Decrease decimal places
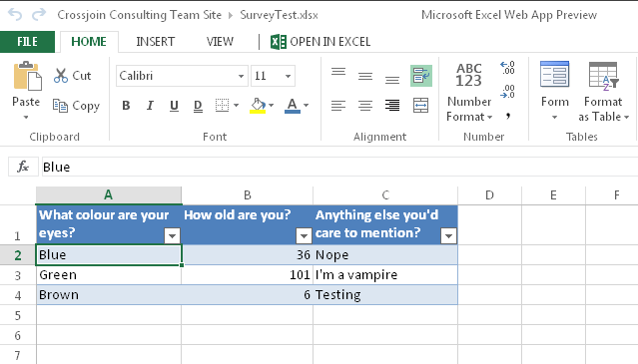Viewport: 638px width, 364px height. [x=508, y=92]
